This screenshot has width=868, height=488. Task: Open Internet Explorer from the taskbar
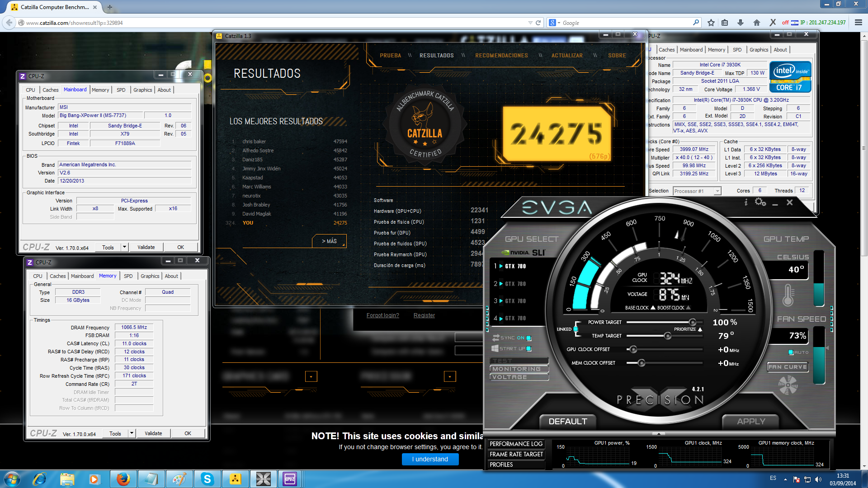pyautogui.click(x=40, y=479)
